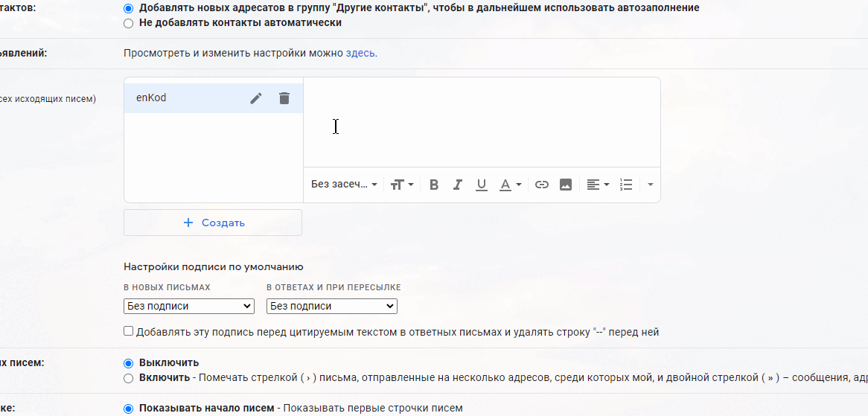Insert a link into the signature
Image resolution: width=868 pixels, height=416 pixels.
(542, 185)
